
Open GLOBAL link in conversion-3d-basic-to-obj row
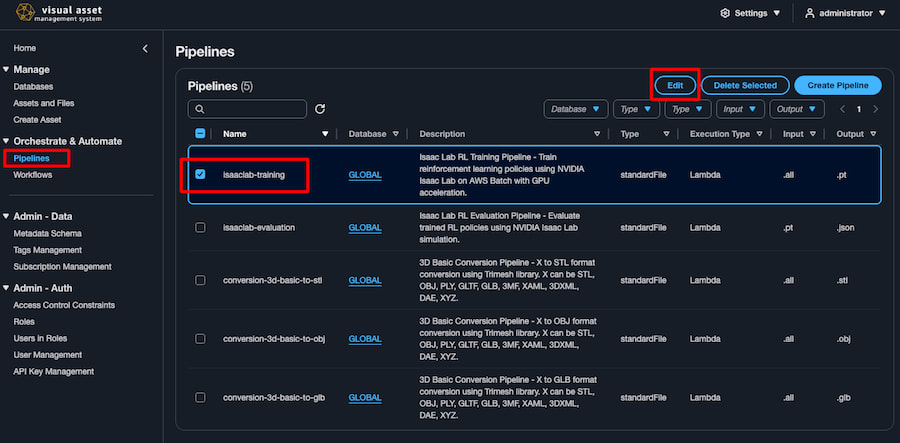click(365, 339)
